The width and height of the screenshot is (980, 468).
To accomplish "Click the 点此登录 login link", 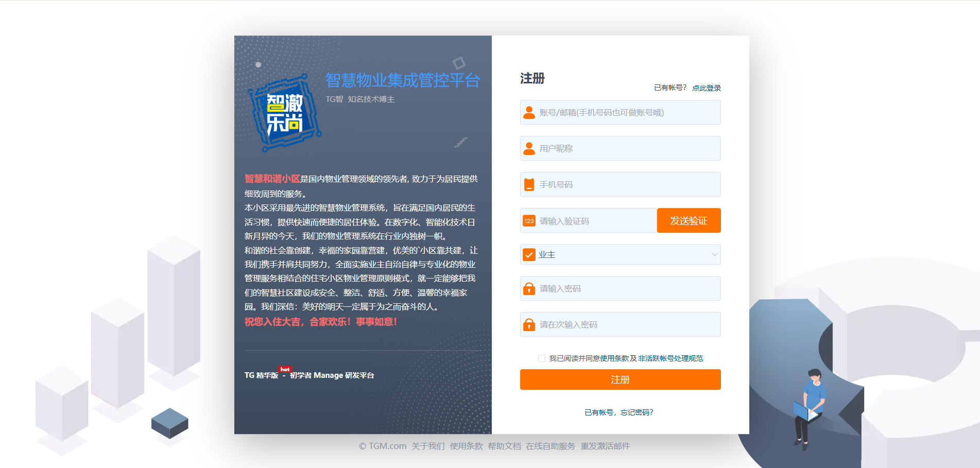I will 706,88.
